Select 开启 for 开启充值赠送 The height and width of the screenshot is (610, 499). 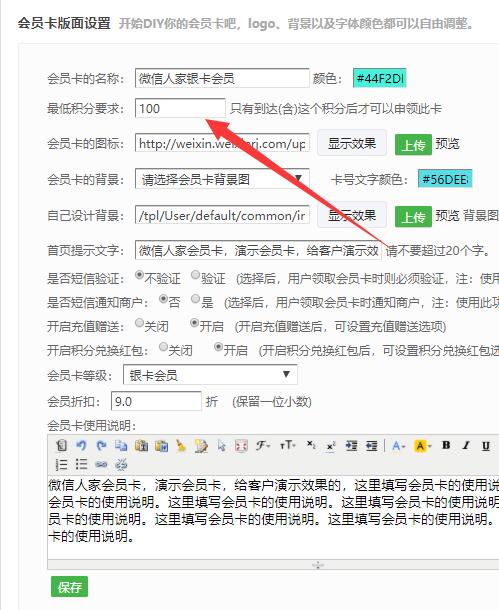(194, 323)
